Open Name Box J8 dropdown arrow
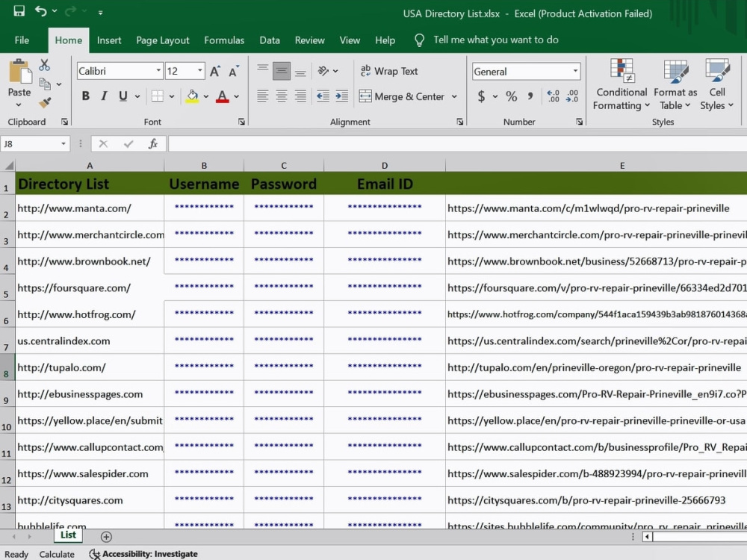The image size is (747, 560). click(63, 144)
